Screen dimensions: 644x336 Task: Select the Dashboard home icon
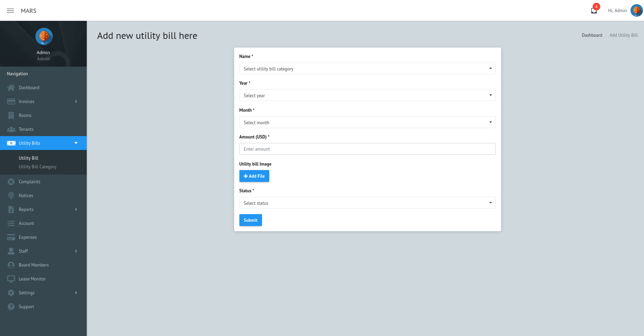coord(11,87)
